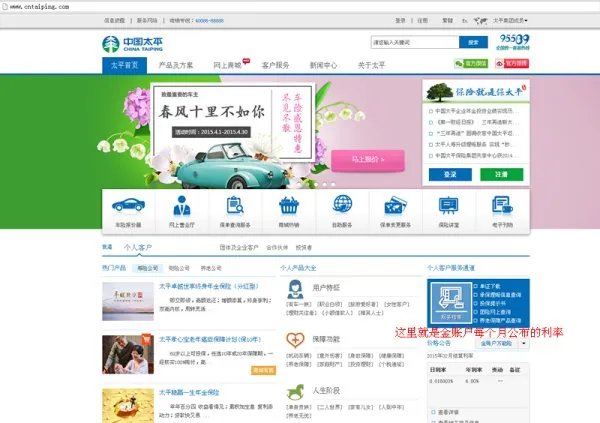The height and width of the screenshot is (423, 600).
Task: Click the green WeChat official icon
Action: click(x=471, y=64)
